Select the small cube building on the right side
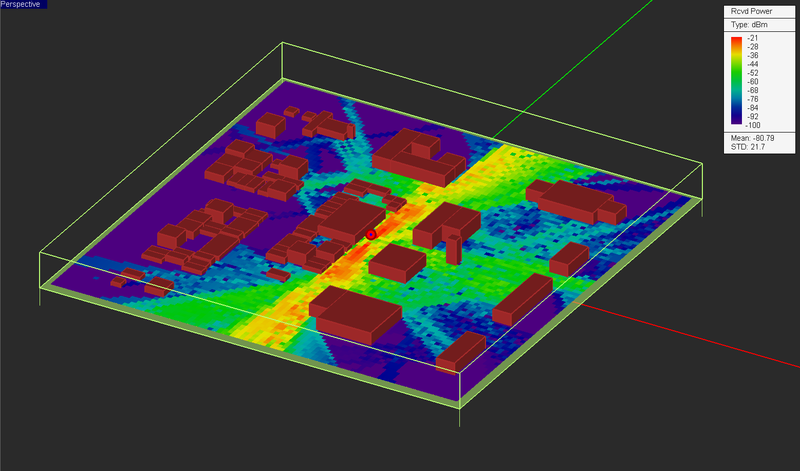 point(569,259)
